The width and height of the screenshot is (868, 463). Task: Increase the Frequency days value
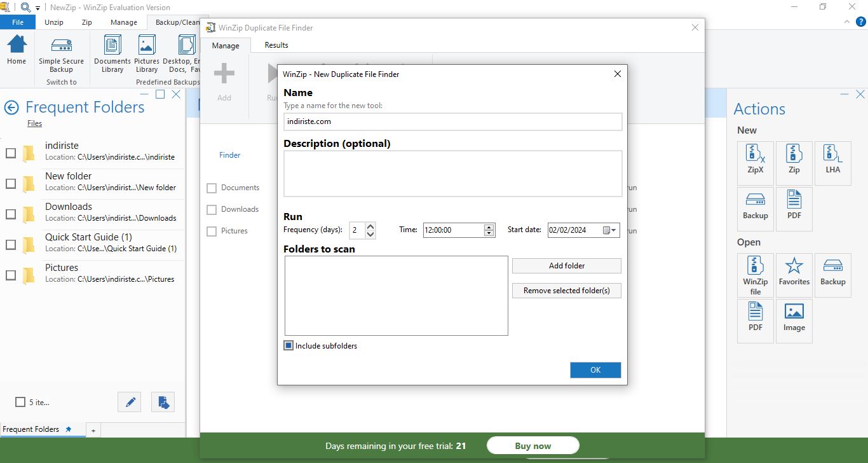[370, 226]
